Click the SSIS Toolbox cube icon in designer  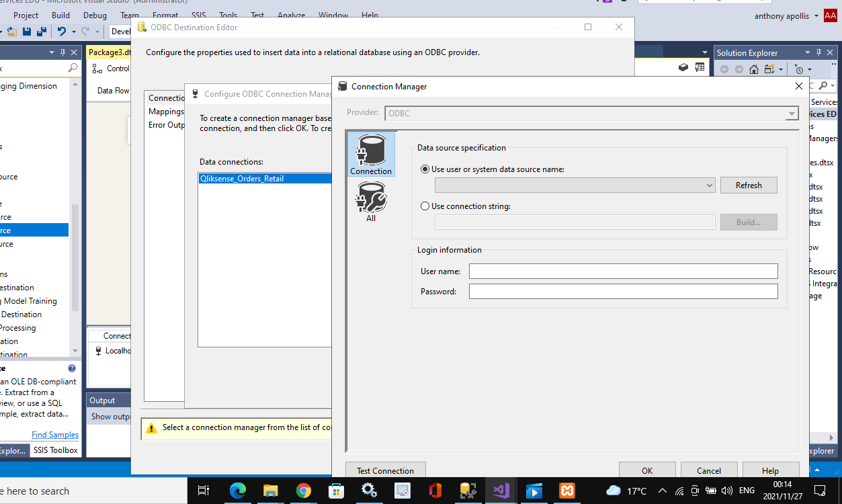683,67
